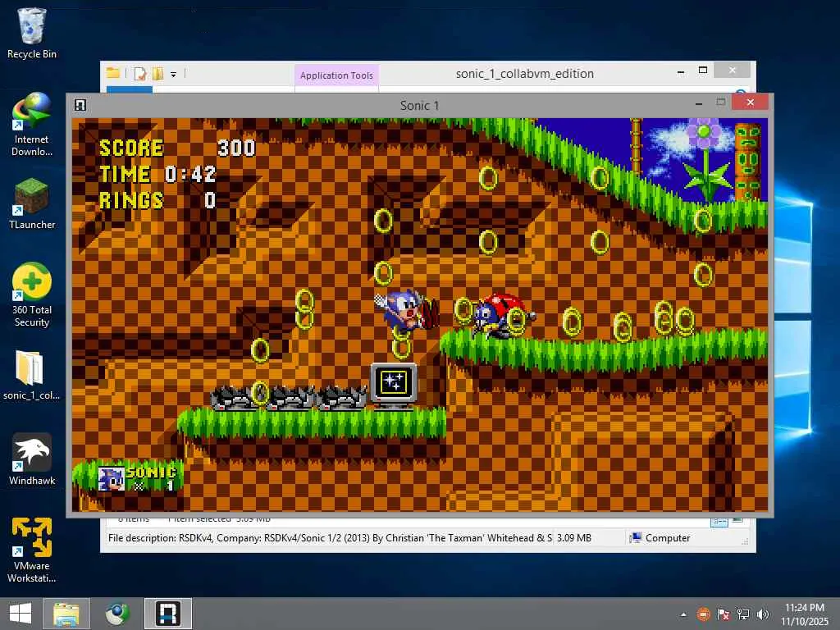Click the red Motobug badnik enemy

(503, 316)
